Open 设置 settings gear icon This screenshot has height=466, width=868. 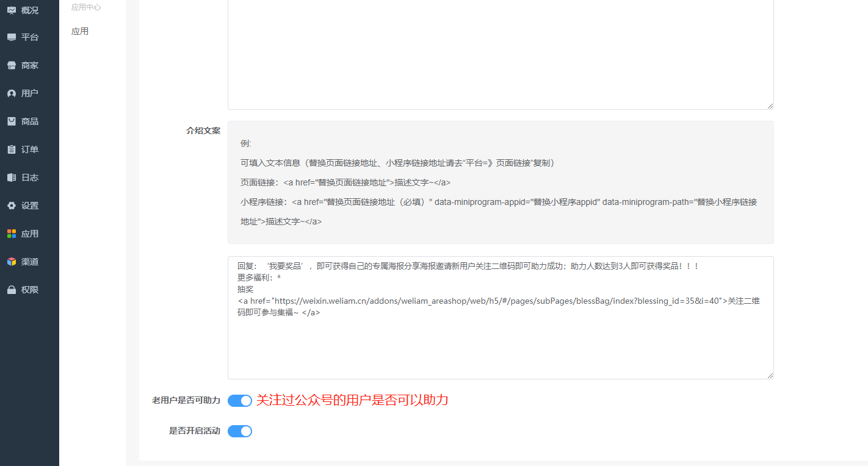(12, 206)
